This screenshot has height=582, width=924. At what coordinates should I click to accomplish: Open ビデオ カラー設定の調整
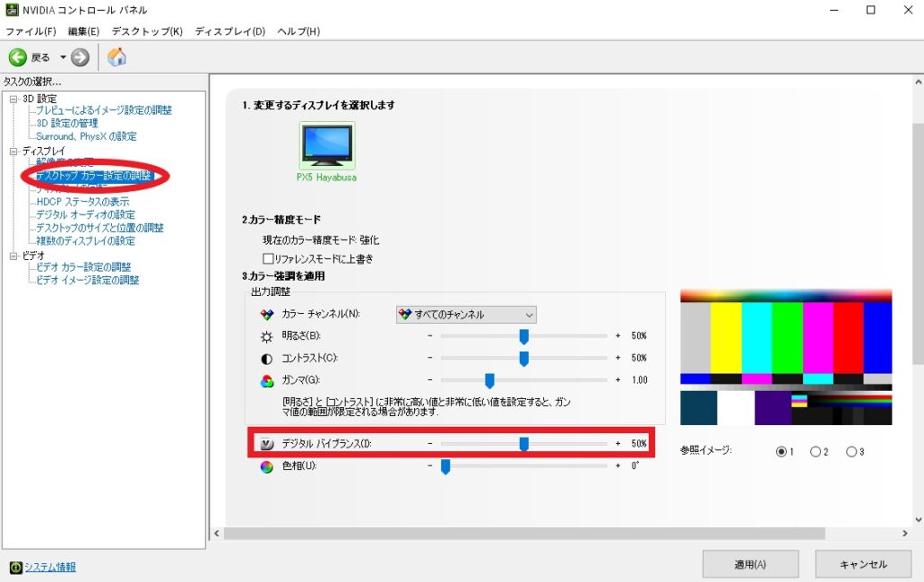tap(84, 267)
